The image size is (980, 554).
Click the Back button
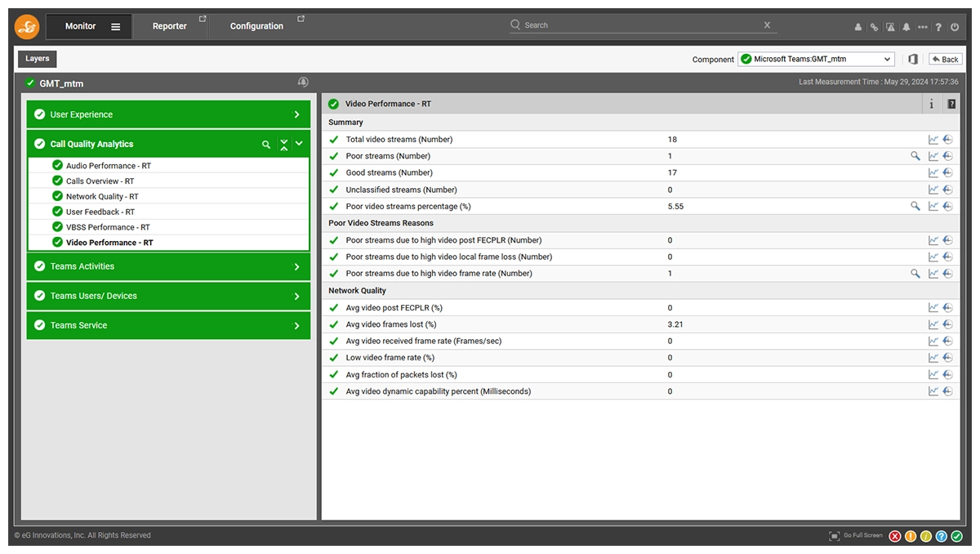[x=945, y=59]
